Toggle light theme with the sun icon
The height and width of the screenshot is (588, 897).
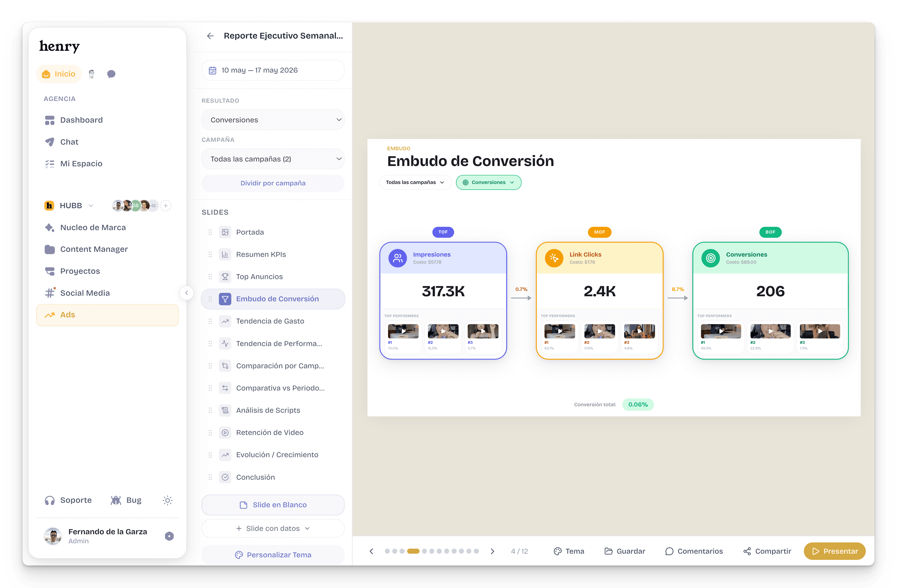click(168, 500)
